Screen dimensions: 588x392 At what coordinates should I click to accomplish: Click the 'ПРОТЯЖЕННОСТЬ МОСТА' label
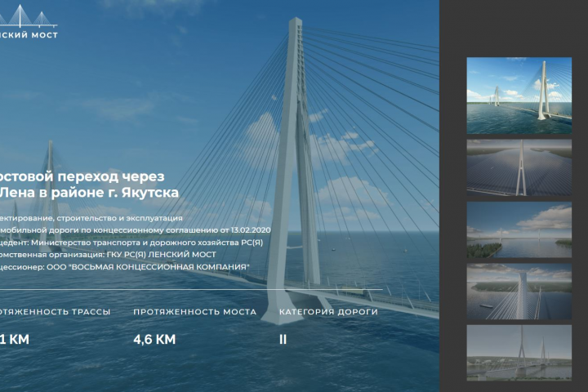[195, 312]
